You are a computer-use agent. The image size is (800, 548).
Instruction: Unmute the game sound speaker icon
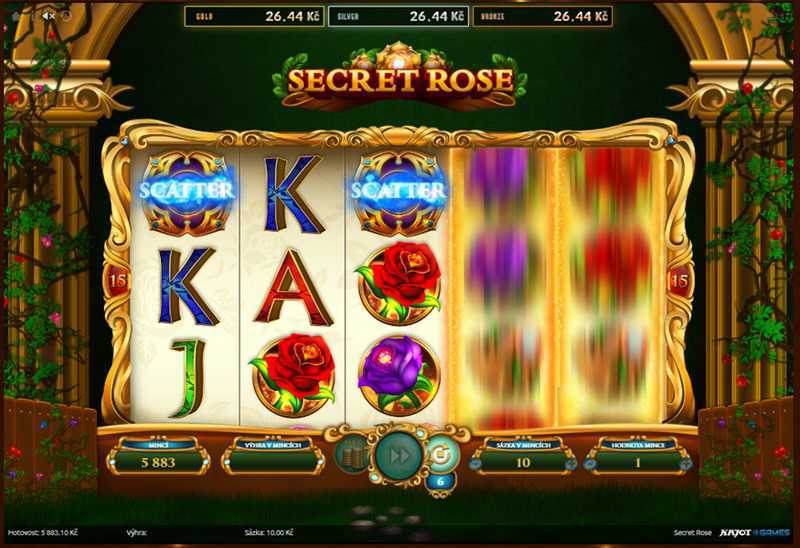point(48,16)
